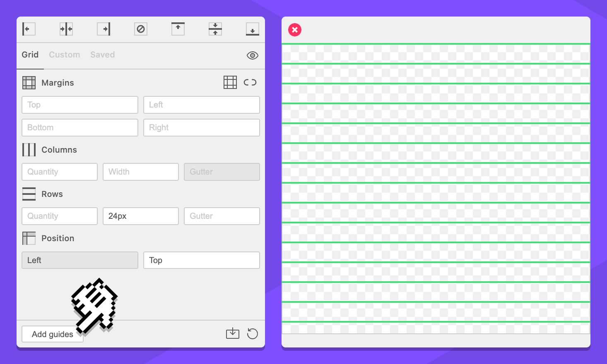Add guide to bottom edge
This screenshot has height=364, width=607.
252,29
